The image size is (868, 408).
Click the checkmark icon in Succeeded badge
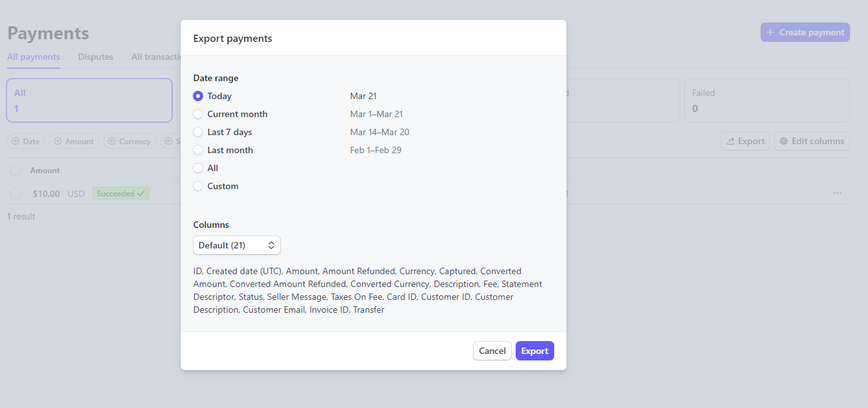coord(141,193)
